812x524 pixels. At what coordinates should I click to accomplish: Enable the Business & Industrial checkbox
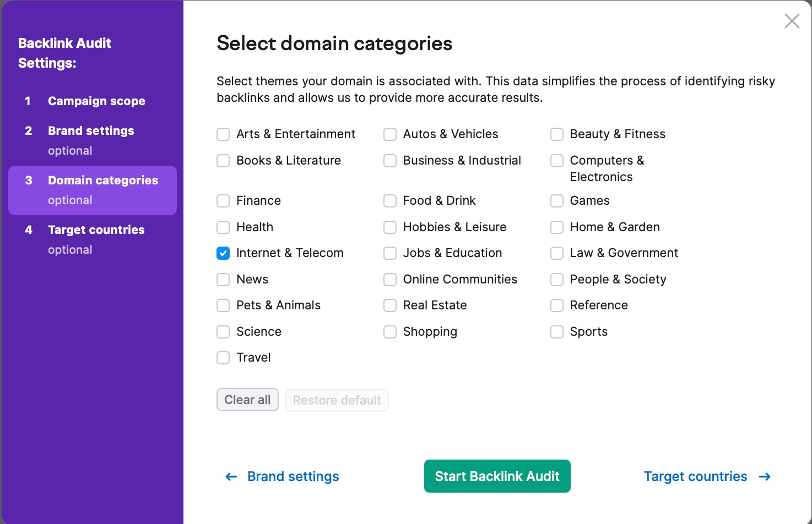[390, 161]
